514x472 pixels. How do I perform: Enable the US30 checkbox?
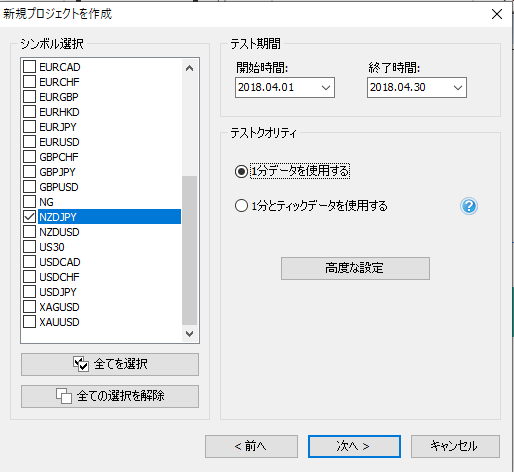click(x=29, y=246)
